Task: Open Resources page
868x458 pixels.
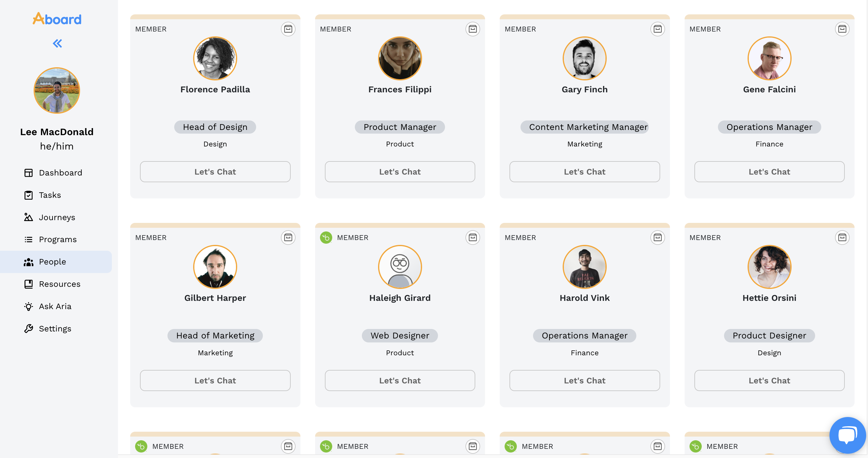Action: pyautogui.click(x=59, y=284)
